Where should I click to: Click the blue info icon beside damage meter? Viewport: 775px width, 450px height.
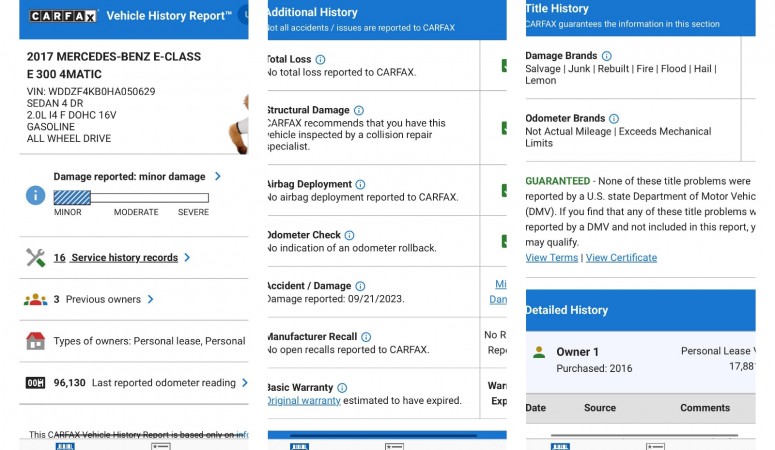(36, 195)
